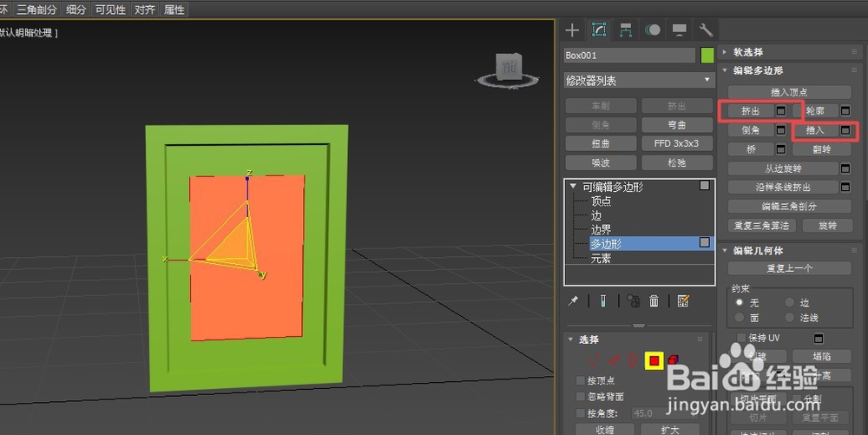Click the 编辑三角剖分 button
This screenshot has height=435, width=868.
[789, 207]
